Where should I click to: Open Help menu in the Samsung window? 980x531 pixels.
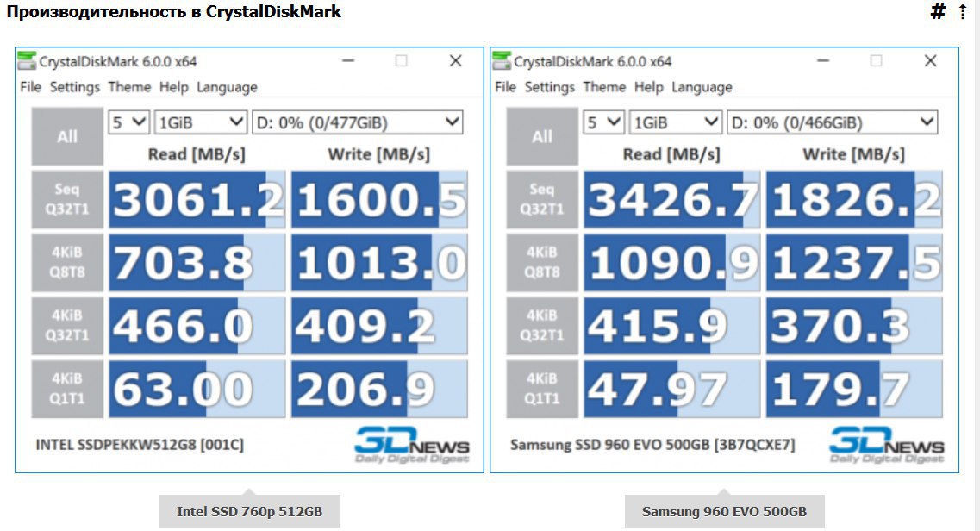(x=649, y=87)
